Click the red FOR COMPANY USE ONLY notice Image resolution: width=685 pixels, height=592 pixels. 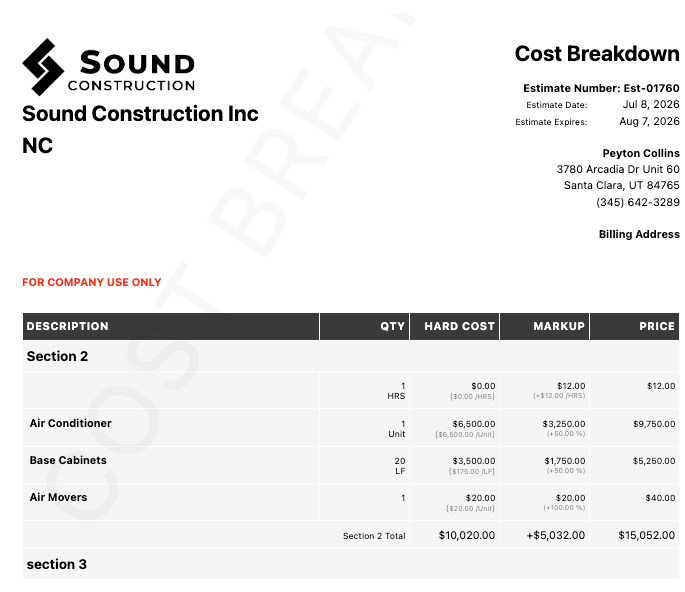coord(92,283)
